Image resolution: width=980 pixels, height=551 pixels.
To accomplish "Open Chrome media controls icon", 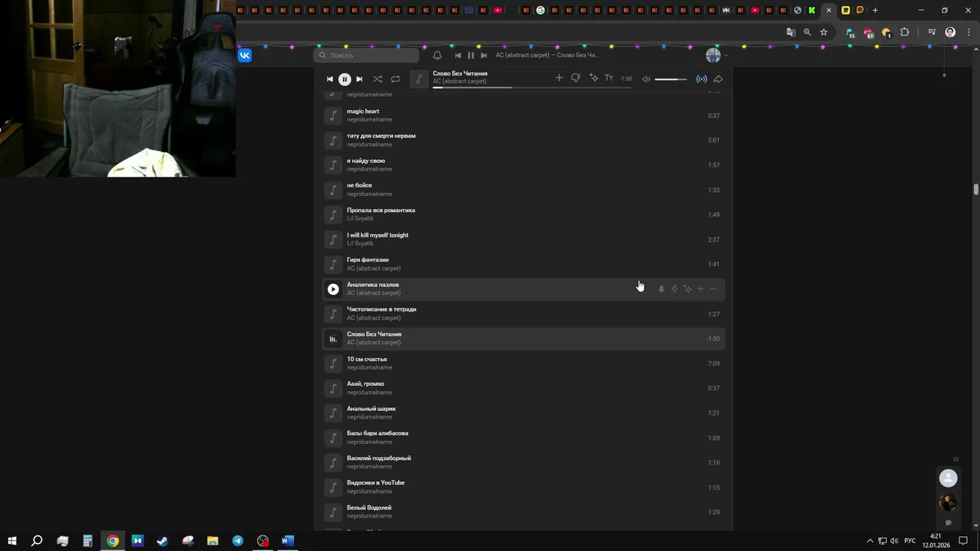I will [932, 32].
